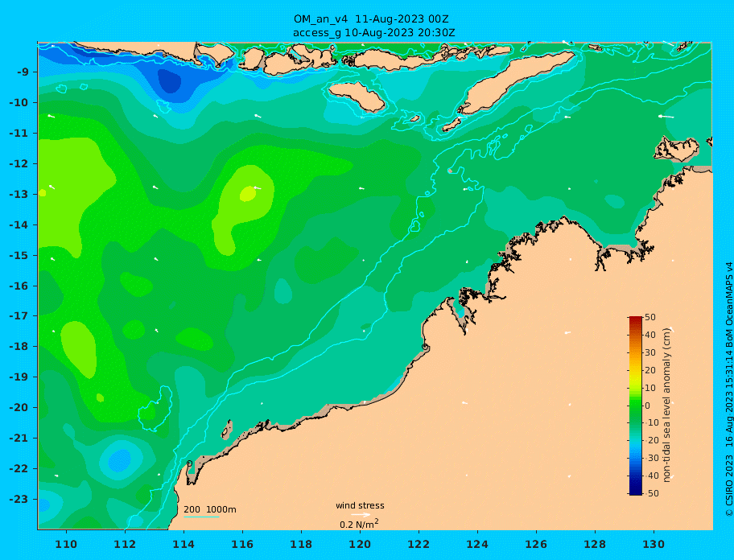The height and width of the screenshot is (560, 734).
Task: Click the longitude axis label "120"
Action: [360, 544]
